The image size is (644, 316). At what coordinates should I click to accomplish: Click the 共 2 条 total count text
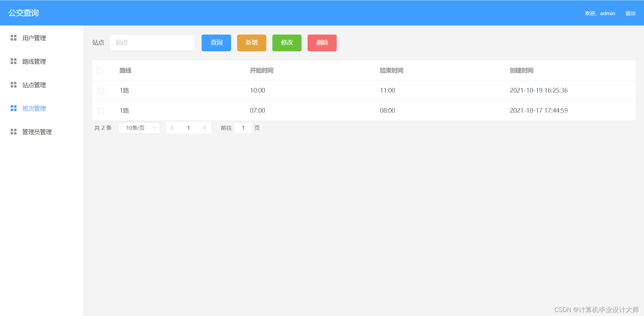tap(103, 128)
